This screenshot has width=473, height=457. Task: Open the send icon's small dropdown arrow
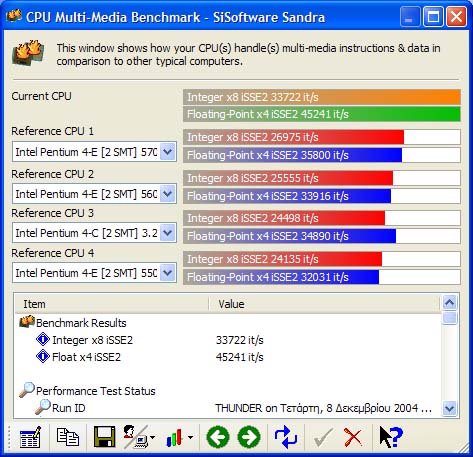[153, 437]
